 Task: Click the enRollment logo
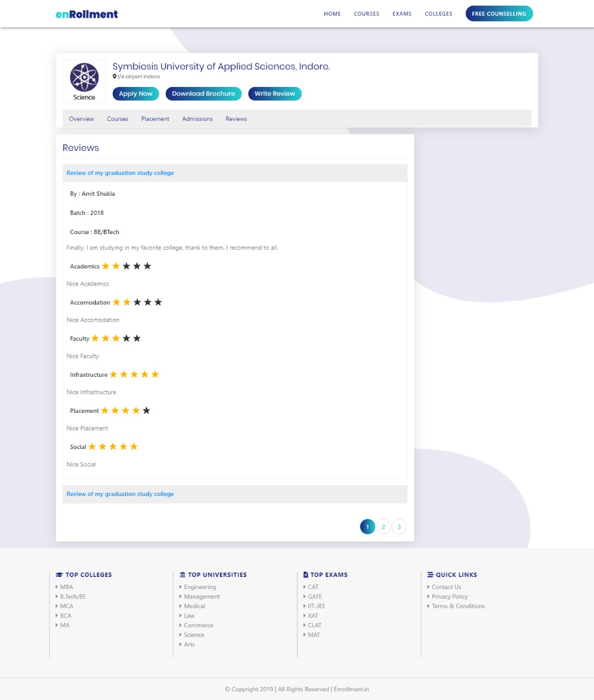(x=87, y=14)
